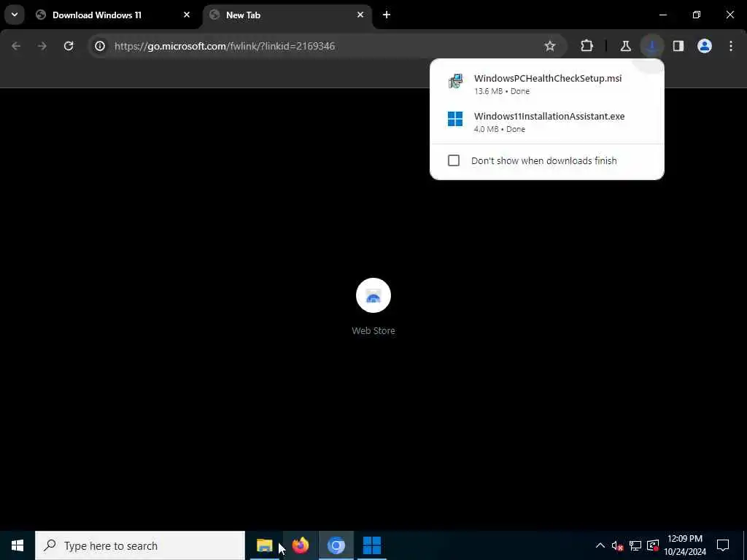747x560 pixels.
Task: Bookmark this page with the star
Action: 550,46
